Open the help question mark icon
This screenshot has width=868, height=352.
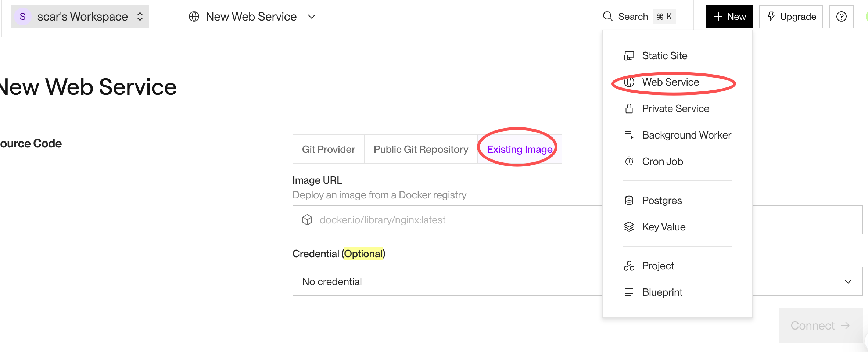point(841,17)
